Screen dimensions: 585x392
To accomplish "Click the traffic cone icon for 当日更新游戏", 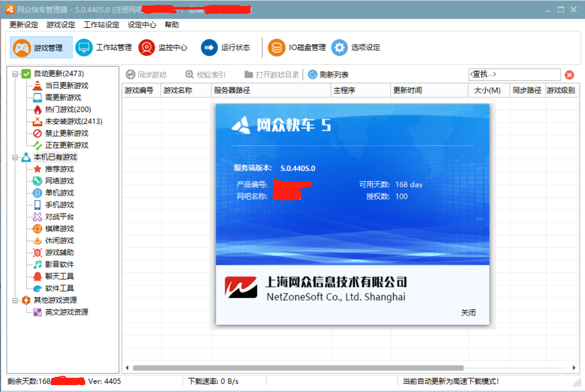I will point(38,85).
